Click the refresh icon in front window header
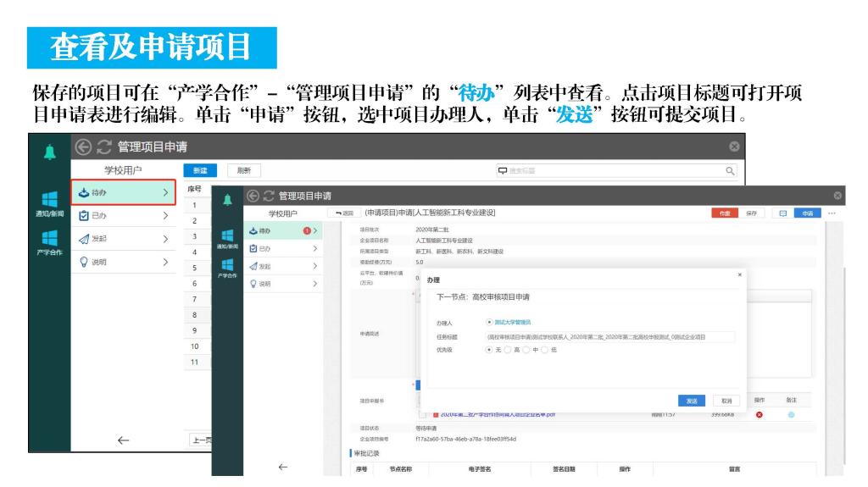The height and width of the screenshot is (487, 868). click(267, 196)
